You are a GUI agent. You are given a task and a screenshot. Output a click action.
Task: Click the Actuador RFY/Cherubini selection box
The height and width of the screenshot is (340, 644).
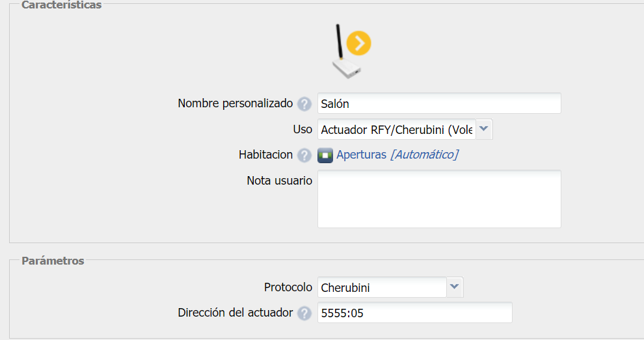coord(397,129)
